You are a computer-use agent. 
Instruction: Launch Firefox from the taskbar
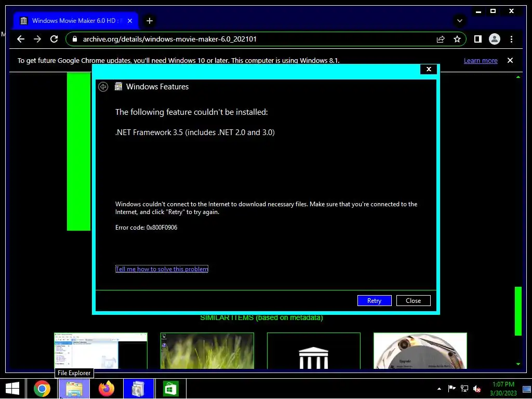point(107,389)
